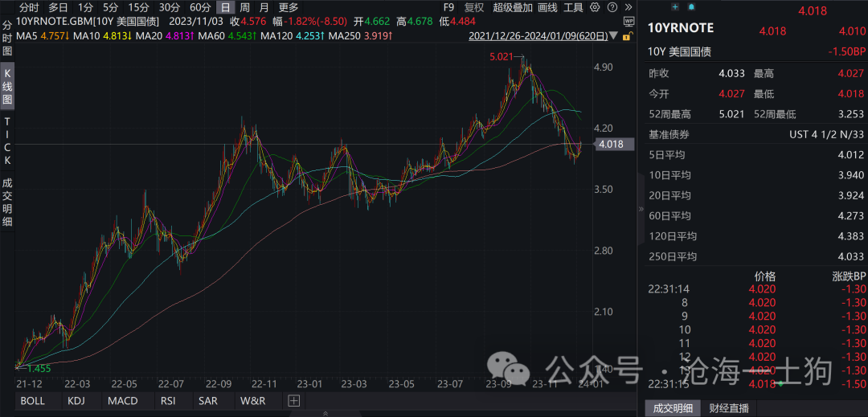Screen dimensions: 868x417
Task: Click 昨收 value 4.033
Action: pyautogui.click(x=732, y=74)
